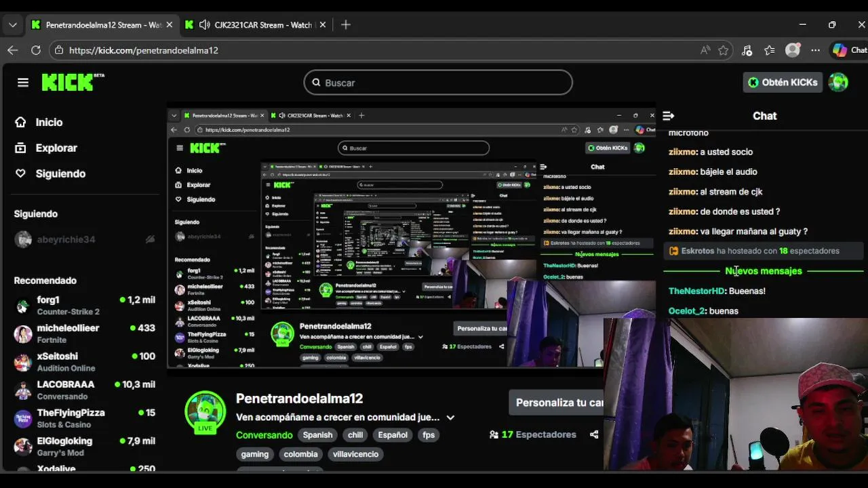Collapse the chat panel with the arrow icon

669,116
